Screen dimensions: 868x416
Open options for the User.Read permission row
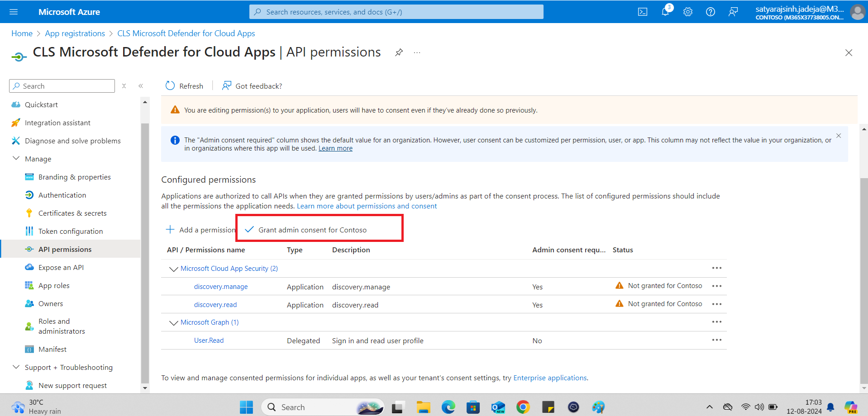pos(717,340)
